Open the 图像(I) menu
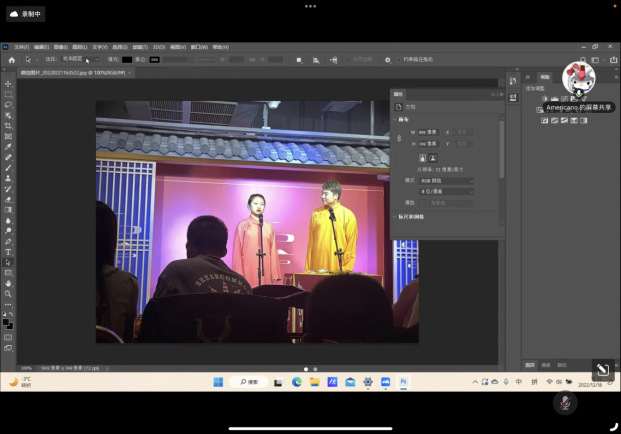 59,47
